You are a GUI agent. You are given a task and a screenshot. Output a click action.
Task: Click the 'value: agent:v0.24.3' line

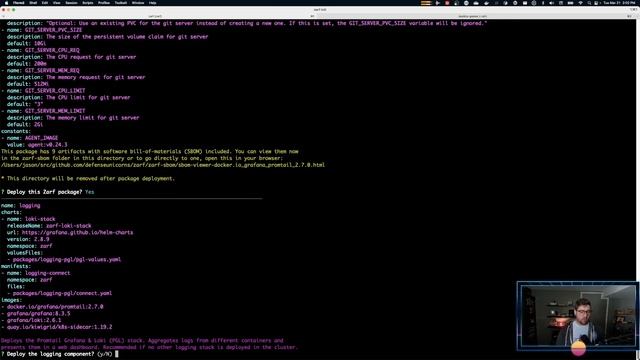pos(37,144)
